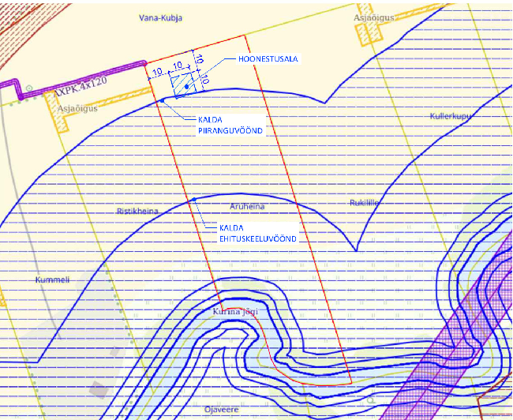This screenshot has width=513, height=420.
Task: Click the Kurina jõgi river label
Action: click(235, 311)
